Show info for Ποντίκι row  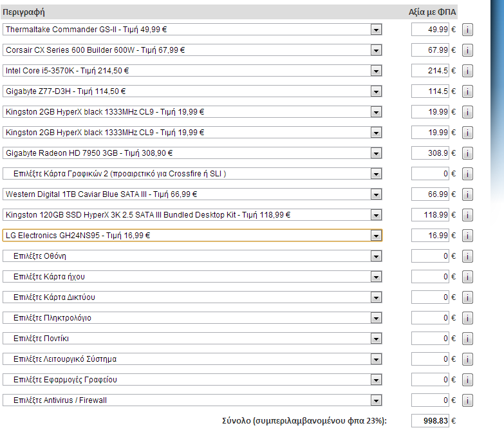(x=467, y=339)
